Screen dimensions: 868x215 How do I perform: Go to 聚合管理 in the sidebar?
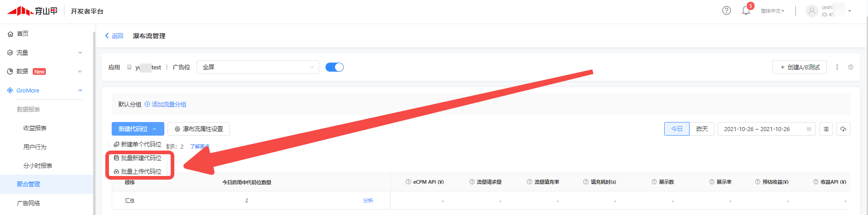[28, 184]
